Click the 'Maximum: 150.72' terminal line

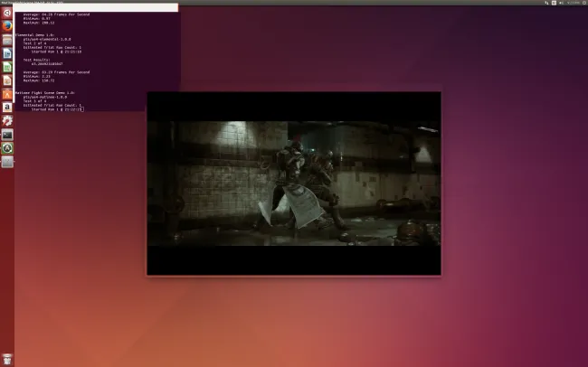(x=39, y=80)
